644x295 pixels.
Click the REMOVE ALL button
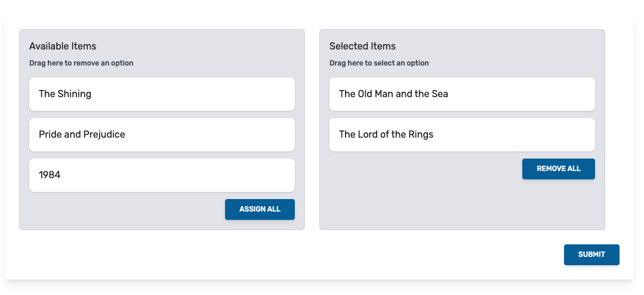(559, 169)
